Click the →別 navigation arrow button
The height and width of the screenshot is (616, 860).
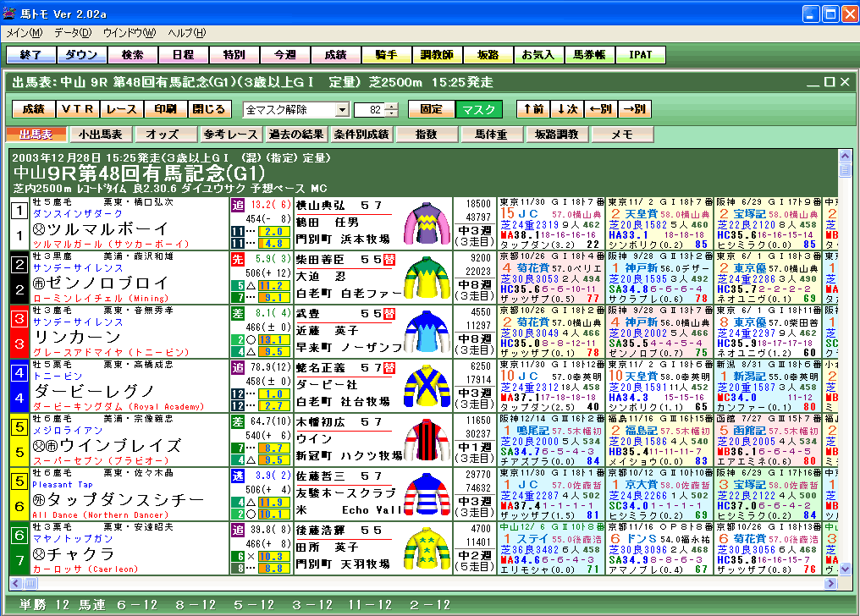[633, 109]
